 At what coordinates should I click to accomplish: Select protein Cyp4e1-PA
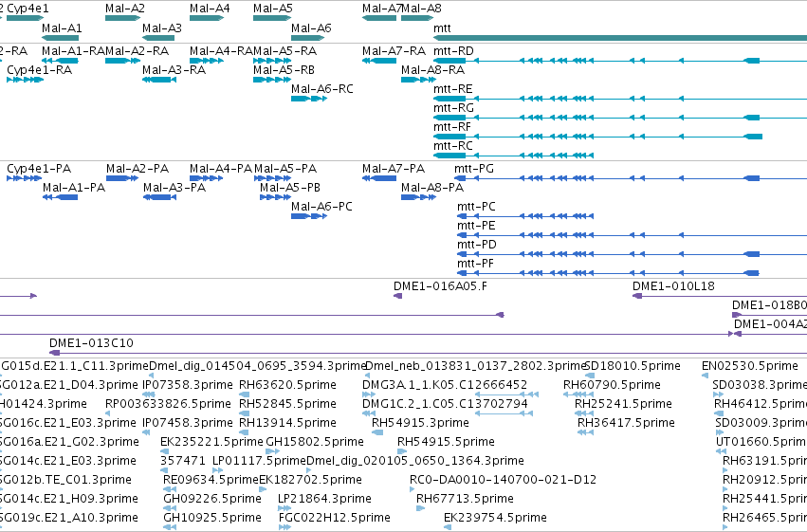coord(25,178)
